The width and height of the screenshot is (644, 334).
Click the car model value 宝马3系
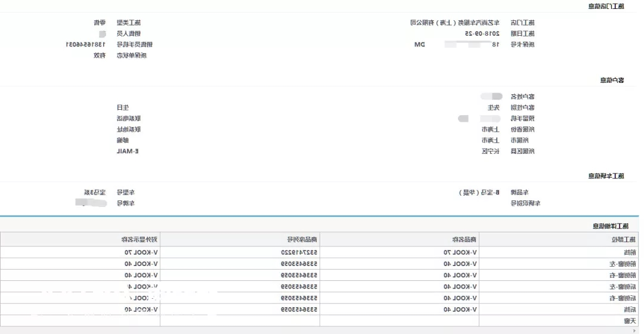(95, 192)
